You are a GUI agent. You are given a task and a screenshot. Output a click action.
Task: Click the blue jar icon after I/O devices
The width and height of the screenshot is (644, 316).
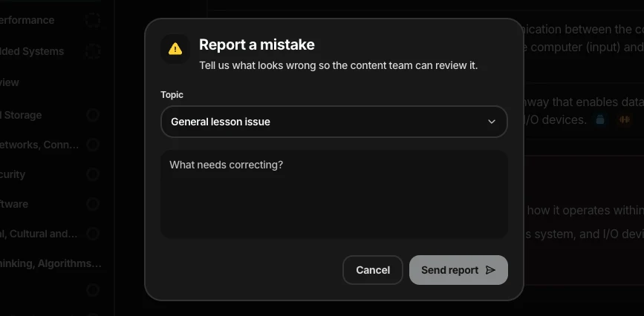[600, 119]
